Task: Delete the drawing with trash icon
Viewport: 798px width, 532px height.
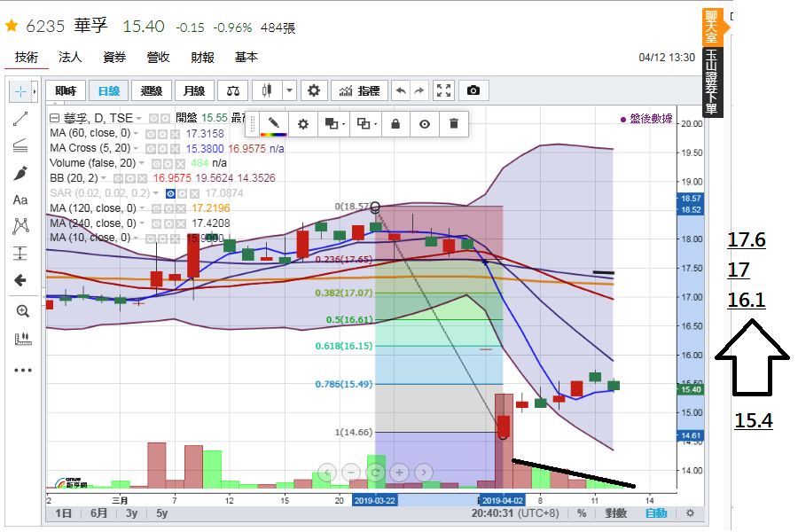Action: (454, 124)
